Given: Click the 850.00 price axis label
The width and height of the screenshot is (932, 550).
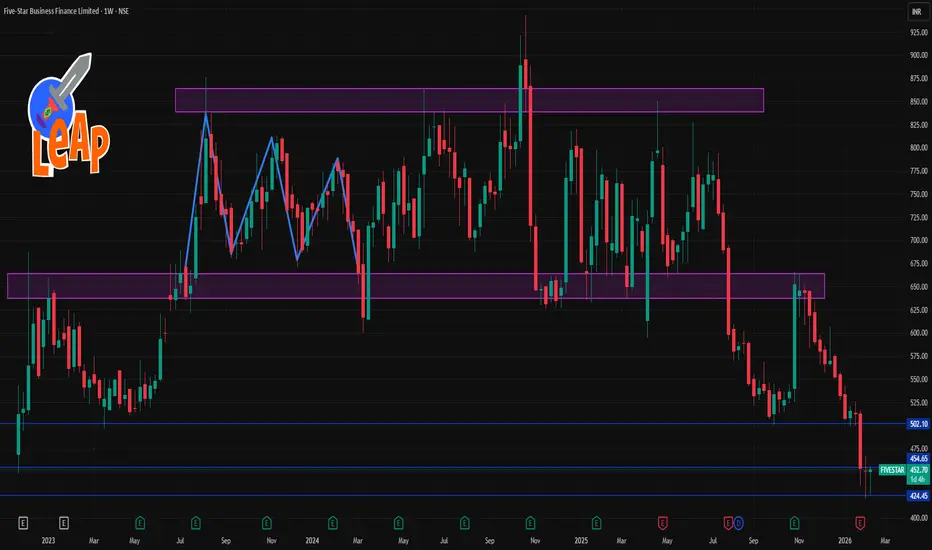Looking at the screenshot, I should click(918, 102).
